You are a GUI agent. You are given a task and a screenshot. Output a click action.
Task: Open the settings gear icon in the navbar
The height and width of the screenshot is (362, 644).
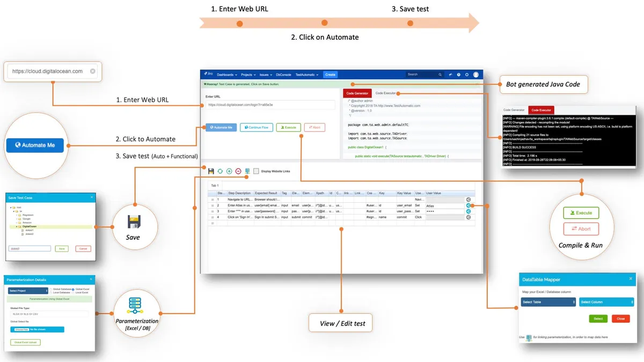467,75
